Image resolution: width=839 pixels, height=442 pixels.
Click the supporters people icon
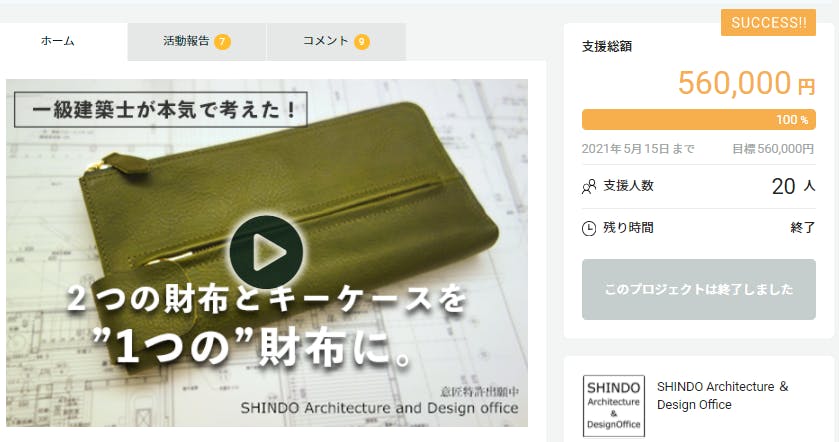coord(589,187)
